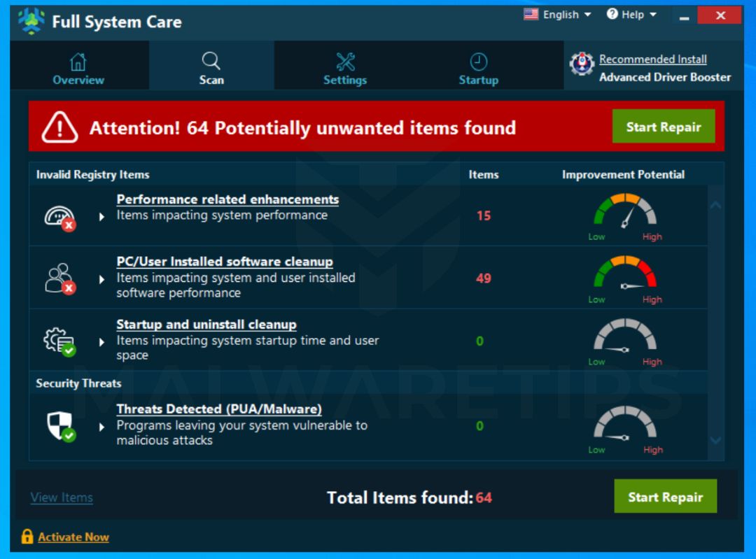Click the Settings tools icon
Screen dimensions: 756x559
pos(345,62)
